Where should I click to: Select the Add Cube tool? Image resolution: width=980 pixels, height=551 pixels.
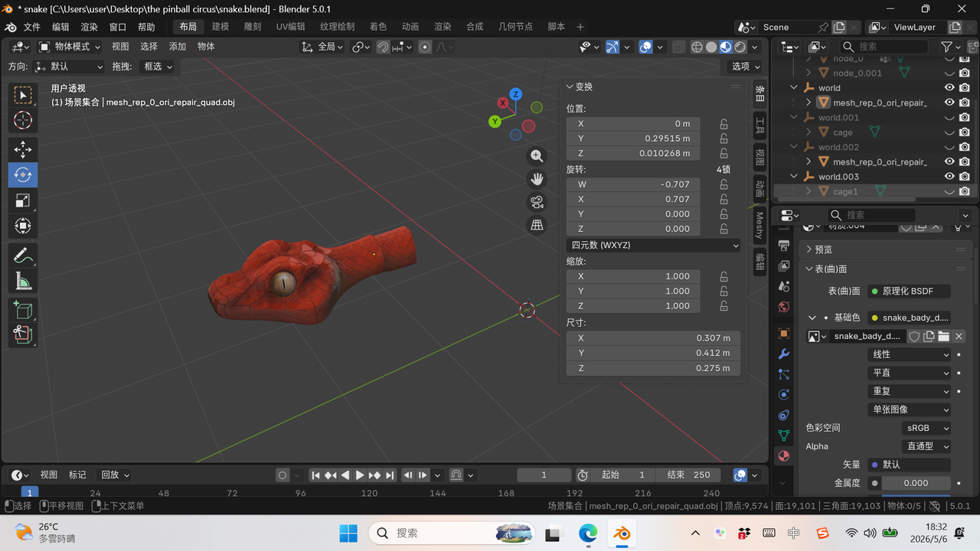[x=23, y=310]
